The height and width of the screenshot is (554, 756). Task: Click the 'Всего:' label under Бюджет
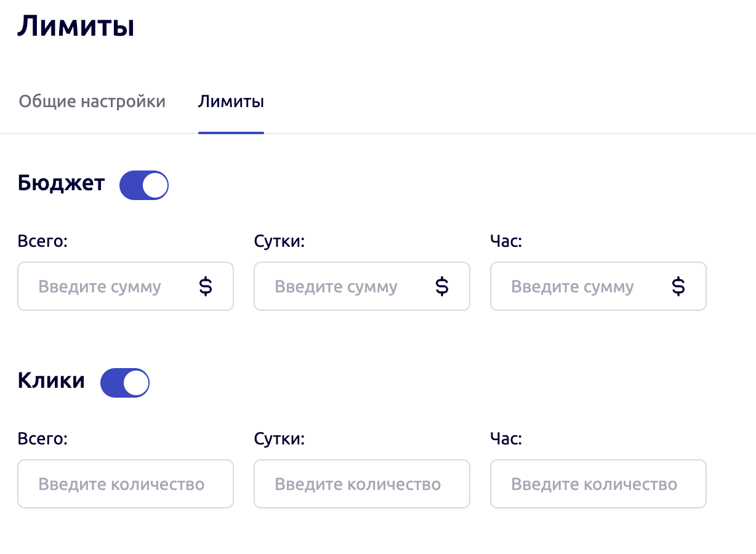(x=42, y=241)
